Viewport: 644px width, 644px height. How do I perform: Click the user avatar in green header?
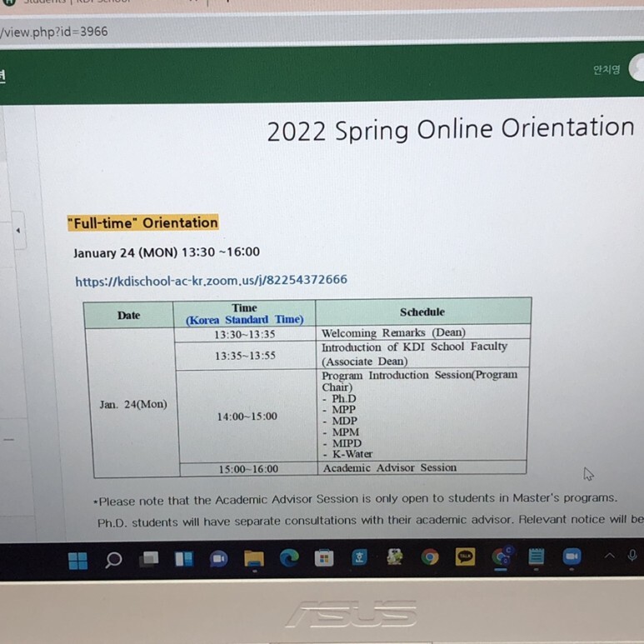pyautogui.click(x=637, y=67)
